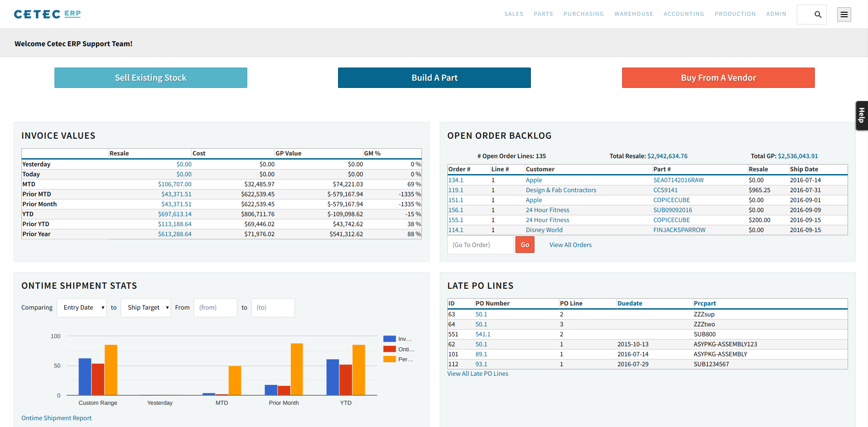Open PO 541.1
The width and height of the screenshot is (868, 427).
483,334
